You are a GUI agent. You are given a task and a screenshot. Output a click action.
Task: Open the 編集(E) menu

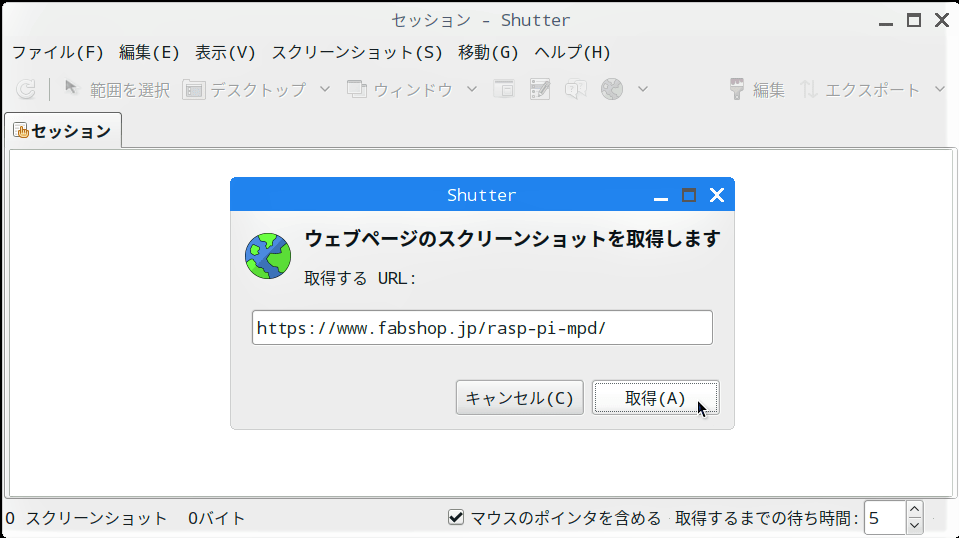(149, 53)
